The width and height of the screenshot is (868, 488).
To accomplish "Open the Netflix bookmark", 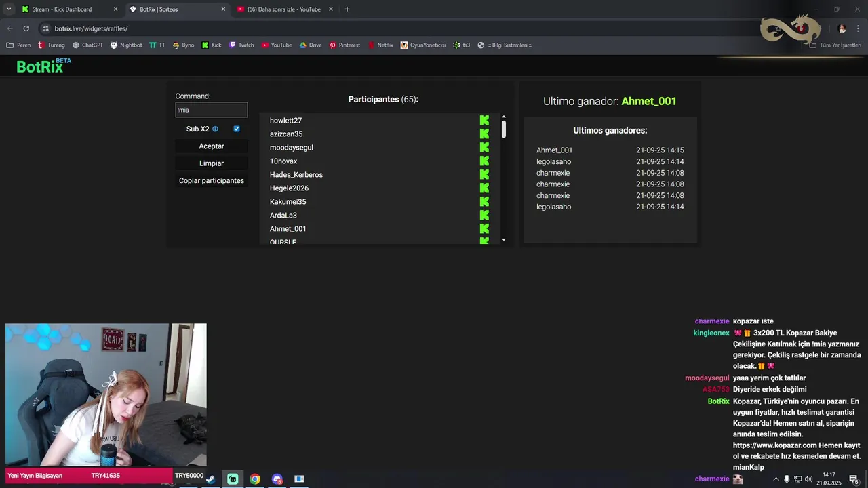I will point(380,45).
